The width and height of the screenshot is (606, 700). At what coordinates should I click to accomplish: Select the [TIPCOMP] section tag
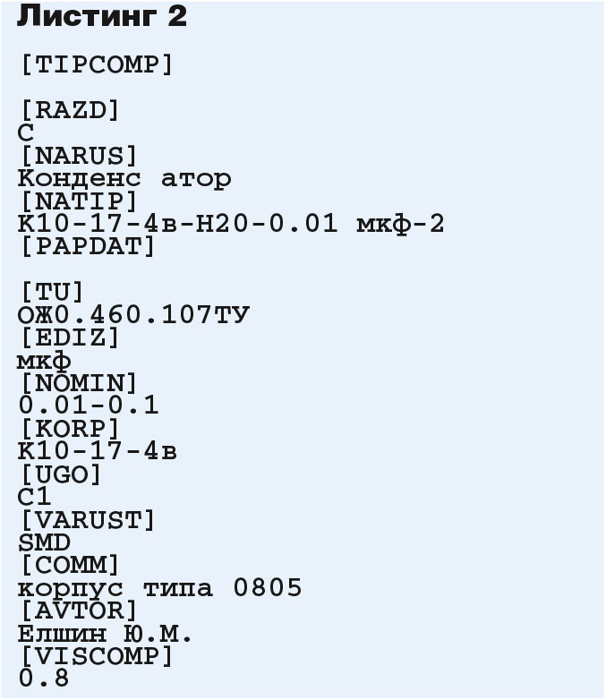(x=97, y=65)
